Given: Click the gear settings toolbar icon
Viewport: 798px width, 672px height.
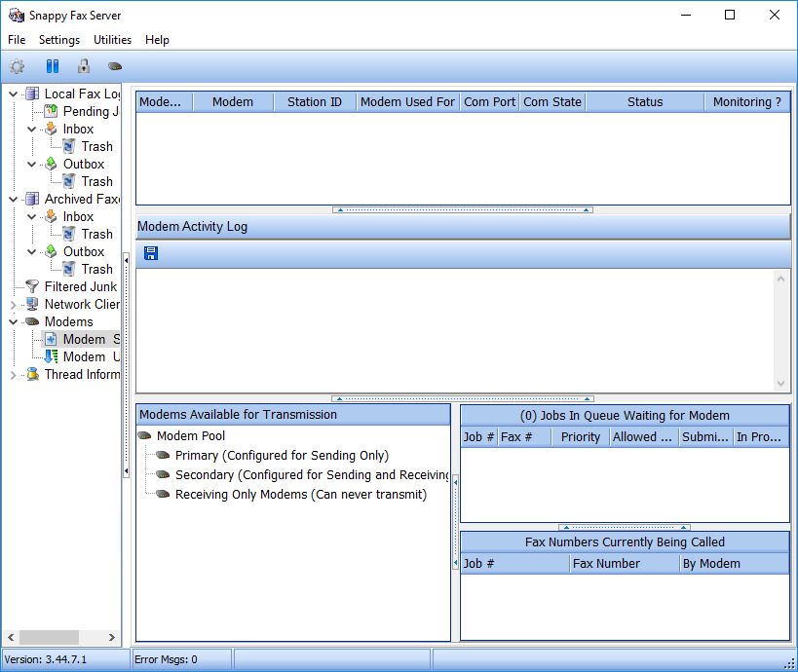Looking at the screenshot, I should point(17,67).
